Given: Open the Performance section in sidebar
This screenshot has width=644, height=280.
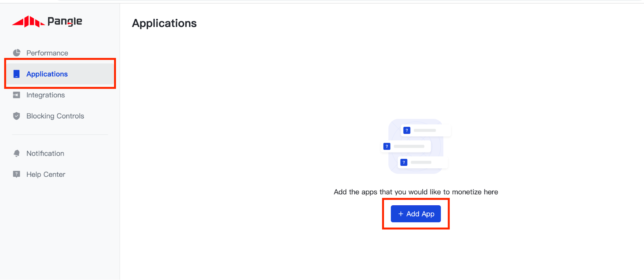Looking at the screenshot, I should point(47,53).
